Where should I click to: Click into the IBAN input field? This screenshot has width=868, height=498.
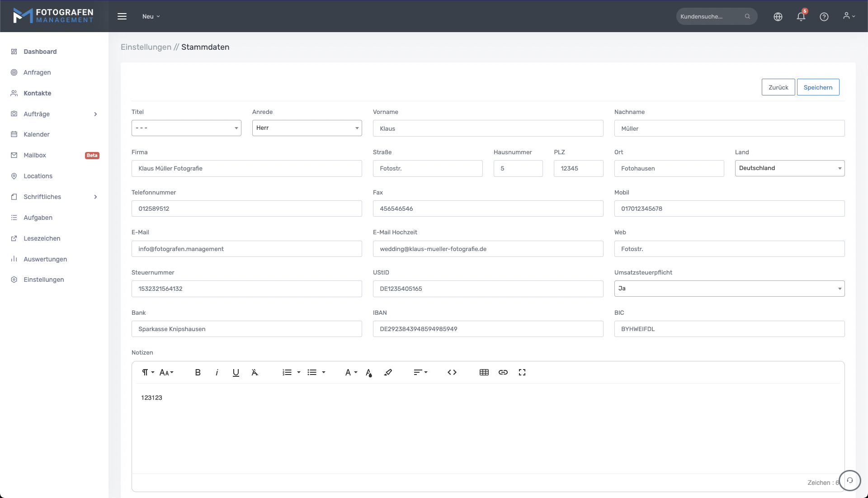point(487,329)
